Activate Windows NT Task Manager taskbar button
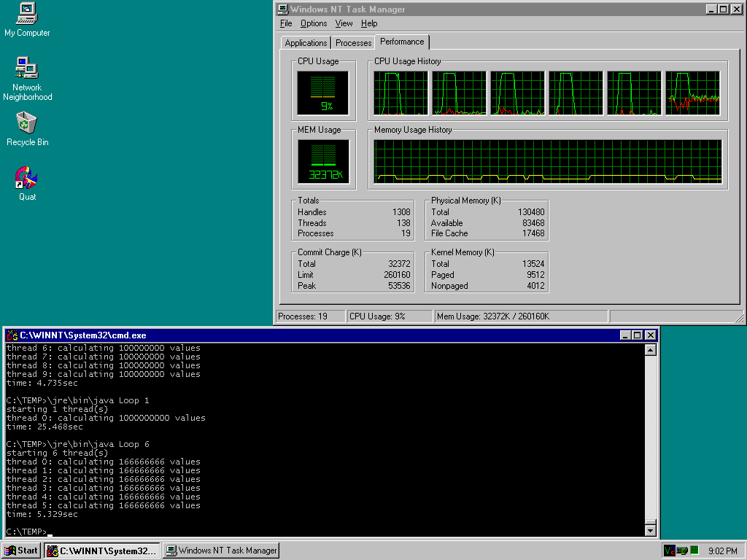The width and height of the screenshot is (747, 560). [220, 551]
